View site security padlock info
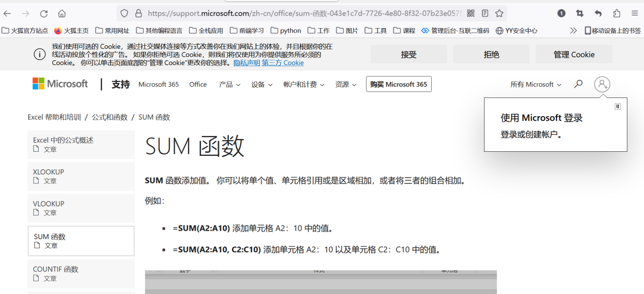This screenshot has width=644, height=294. pyautogui.click(x=138, y=14)
